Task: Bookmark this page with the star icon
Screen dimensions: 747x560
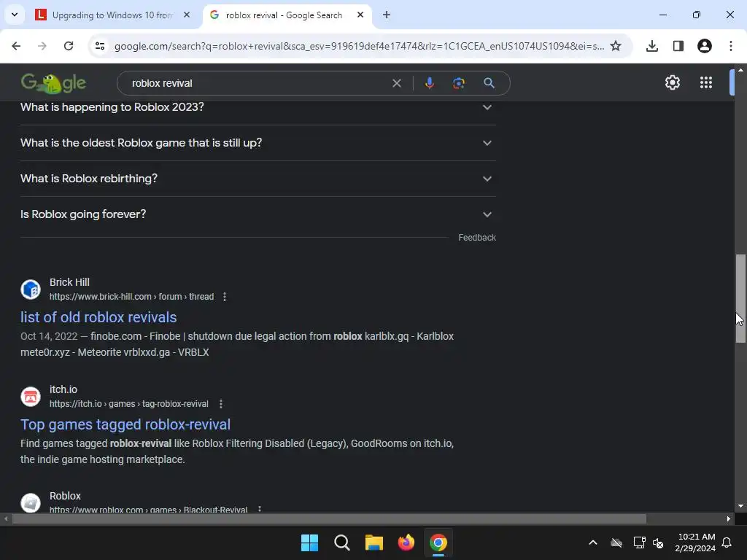Action: (616, 46)
